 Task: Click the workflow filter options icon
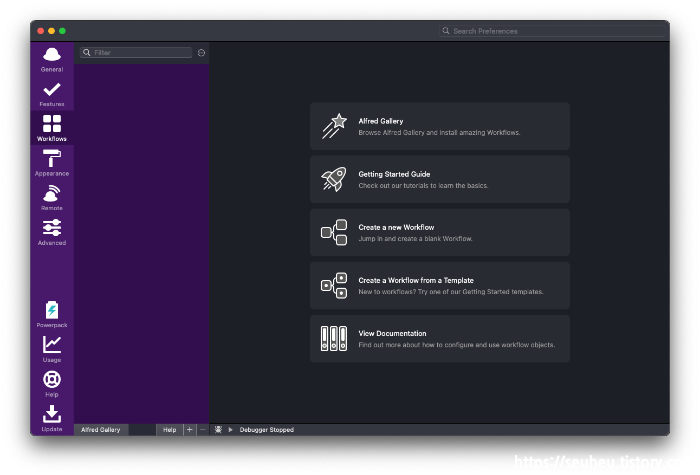tap(201, 53)
